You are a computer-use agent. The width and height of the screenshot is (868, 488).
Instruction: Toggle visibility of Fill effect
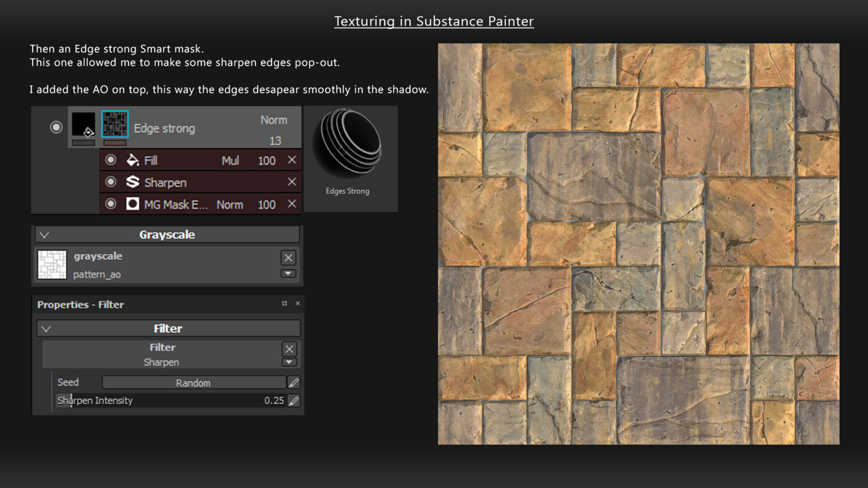point(111,160)
